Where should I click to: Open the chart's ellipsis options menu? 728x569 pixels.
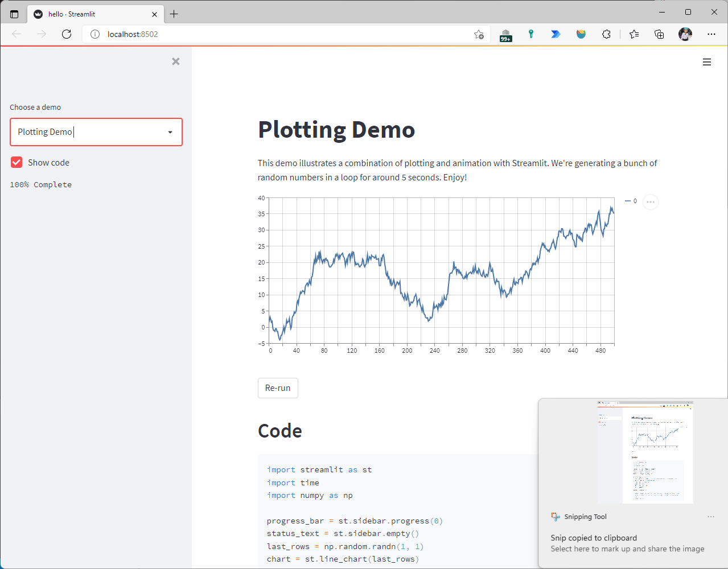pyautogui.click(x=651, y=201)
